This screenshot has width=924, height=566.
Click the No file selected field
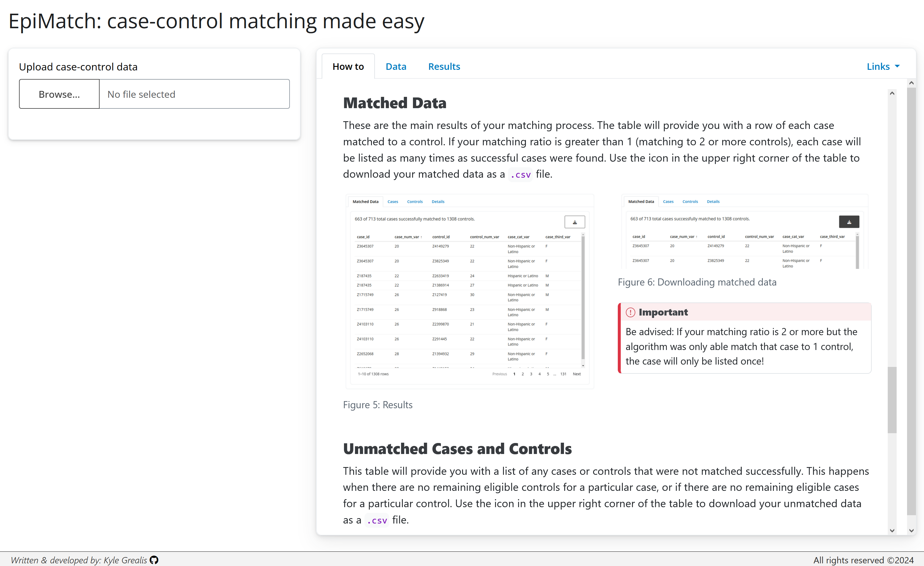click(194, 94)
